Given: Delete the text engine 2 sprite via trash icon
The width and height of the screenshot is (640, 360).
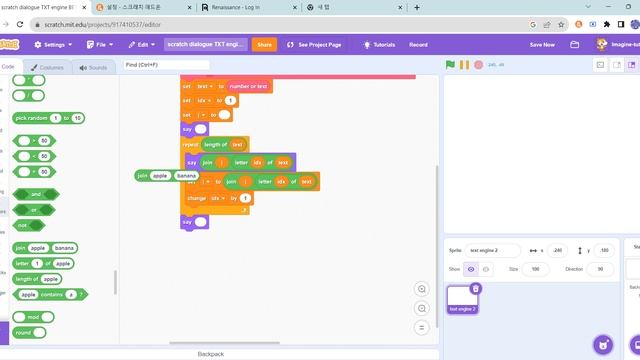Looking at the screenshot, I should [476, 289].
